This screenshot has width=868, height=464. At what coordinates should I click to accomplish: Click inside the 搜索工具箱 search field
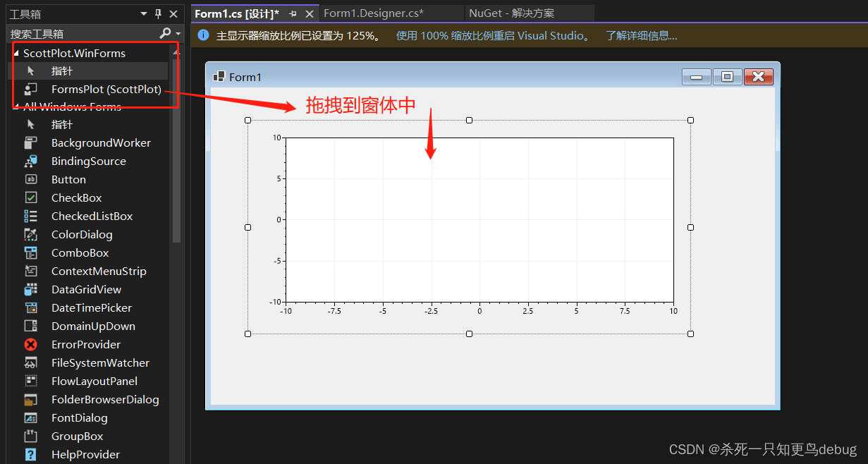(83, 33)
